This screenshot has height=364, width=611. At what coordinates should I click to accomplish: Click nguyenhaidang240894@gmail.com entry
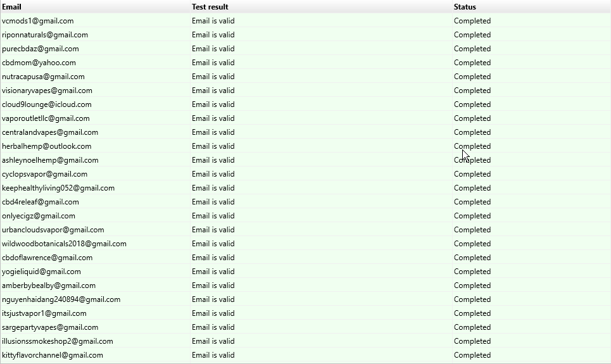point(61,299)
